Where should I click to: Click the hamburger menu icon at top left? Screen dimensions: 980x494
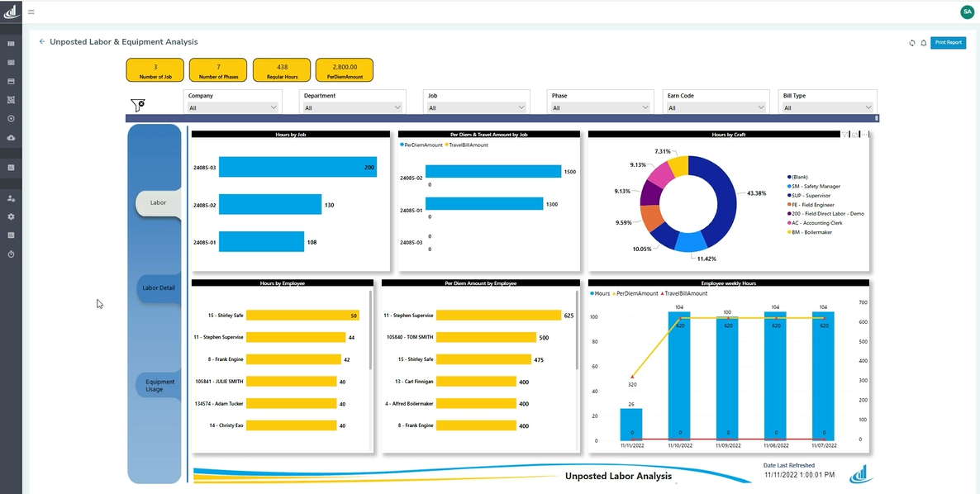31,12
